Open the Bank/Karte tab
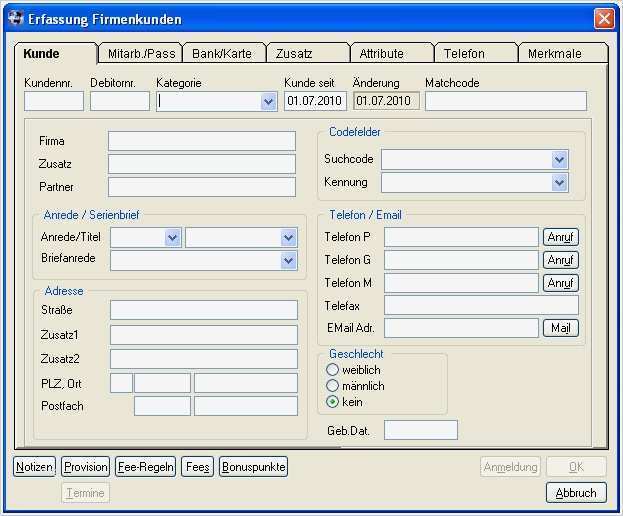The width and height of the screenshot is (623, 516). (222, 53)
